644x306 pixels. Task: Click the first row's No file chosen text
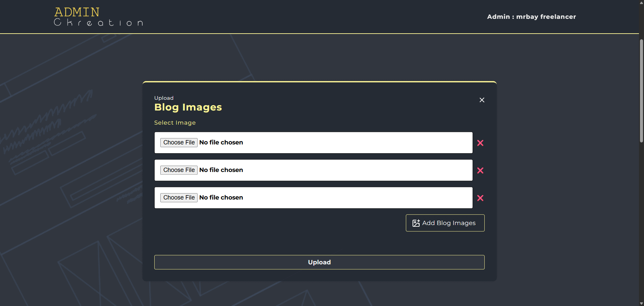(x=221, y=142)
